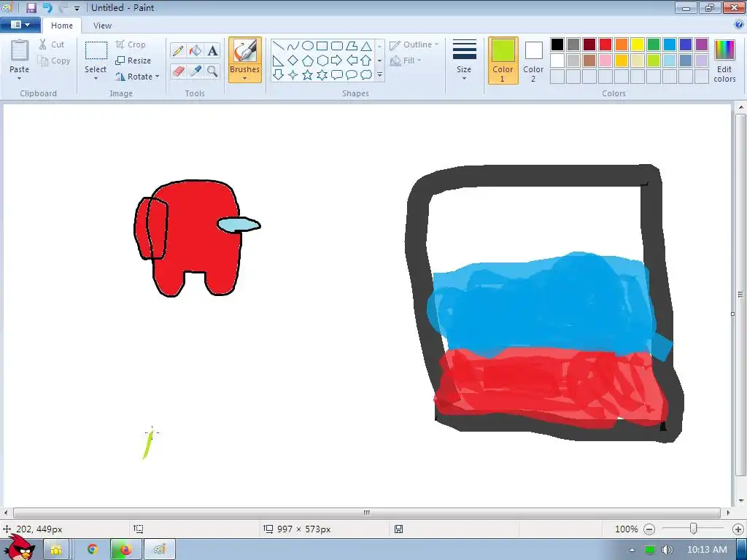Open Firefox from the taskbar
This screenshot has width=747, height=560.
125,550
